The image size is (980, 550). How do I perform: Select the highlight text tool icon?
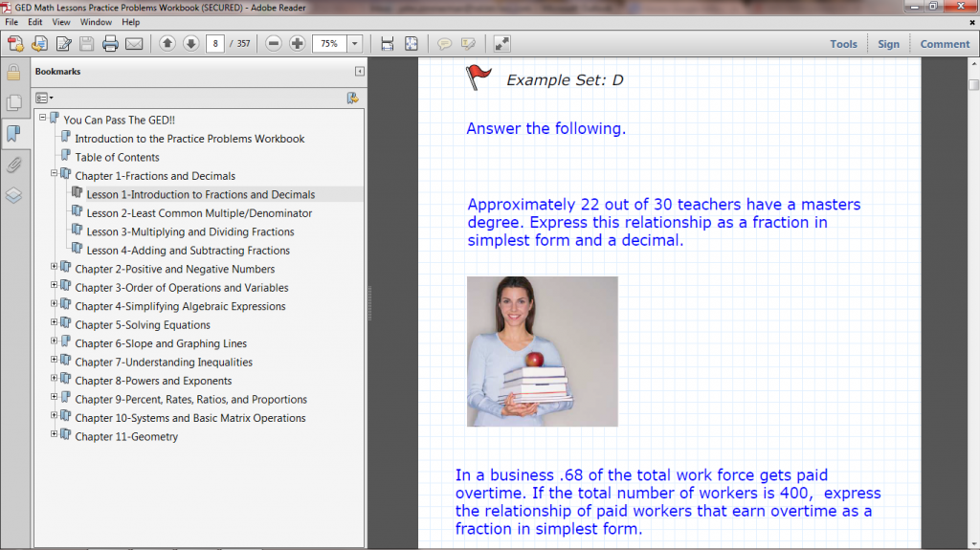coord(468,44)
